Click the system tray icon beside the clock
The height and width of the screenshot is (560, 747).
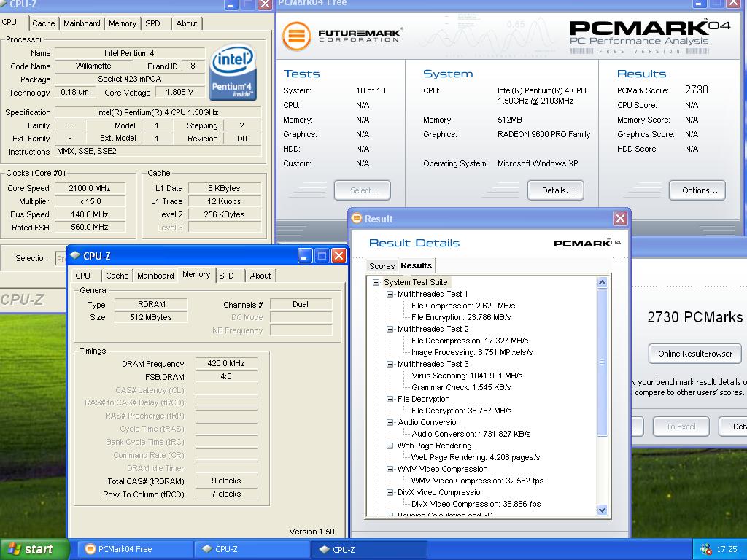(x=705, y=549)
